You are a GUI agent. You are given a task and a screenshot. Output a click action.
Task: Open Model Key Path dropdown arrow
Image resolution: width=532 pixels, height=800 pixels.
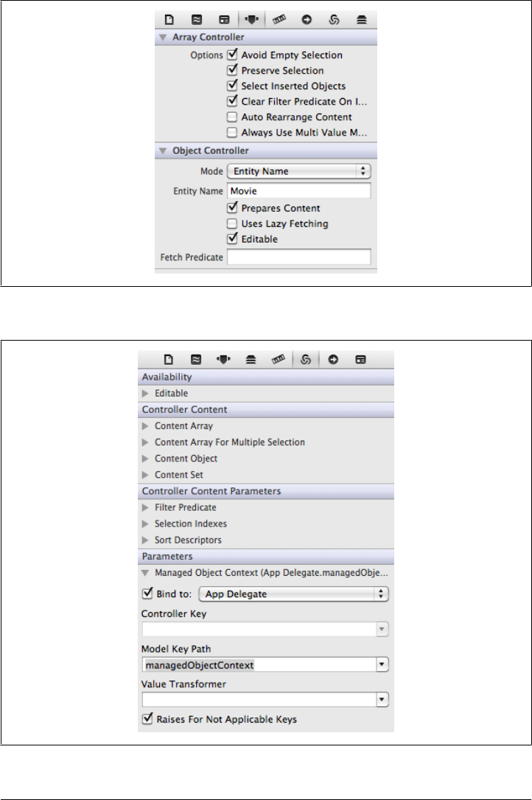382,665
